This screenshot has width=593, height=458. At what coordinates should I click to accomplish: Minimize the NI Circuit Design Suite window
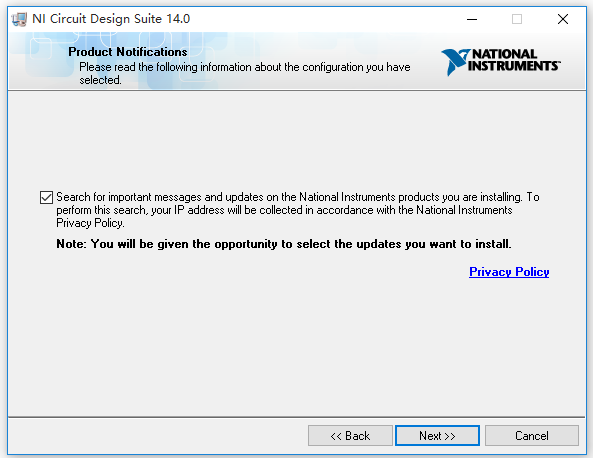472,19
